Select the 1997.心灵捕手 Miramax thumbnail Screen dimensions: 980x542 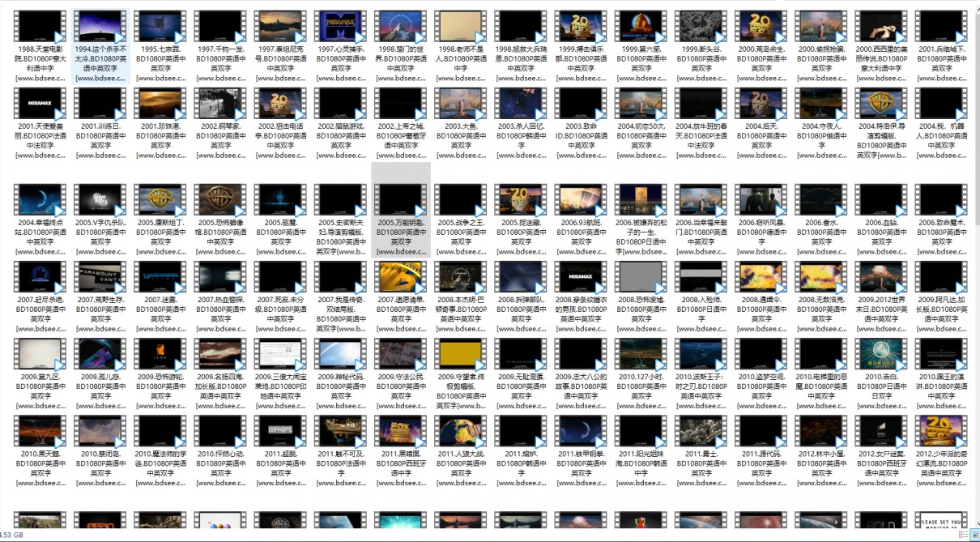[x=341, y=27]
